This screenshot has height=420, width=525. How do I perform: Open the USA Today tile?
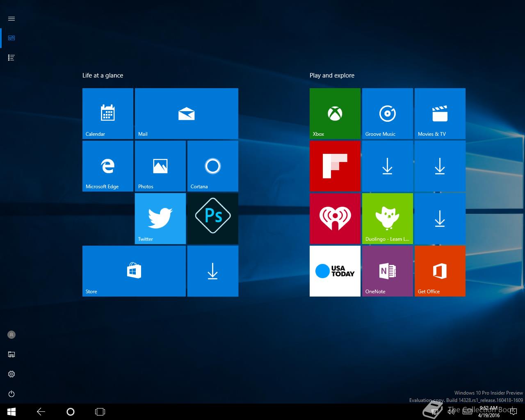click(x=335, y=271)
